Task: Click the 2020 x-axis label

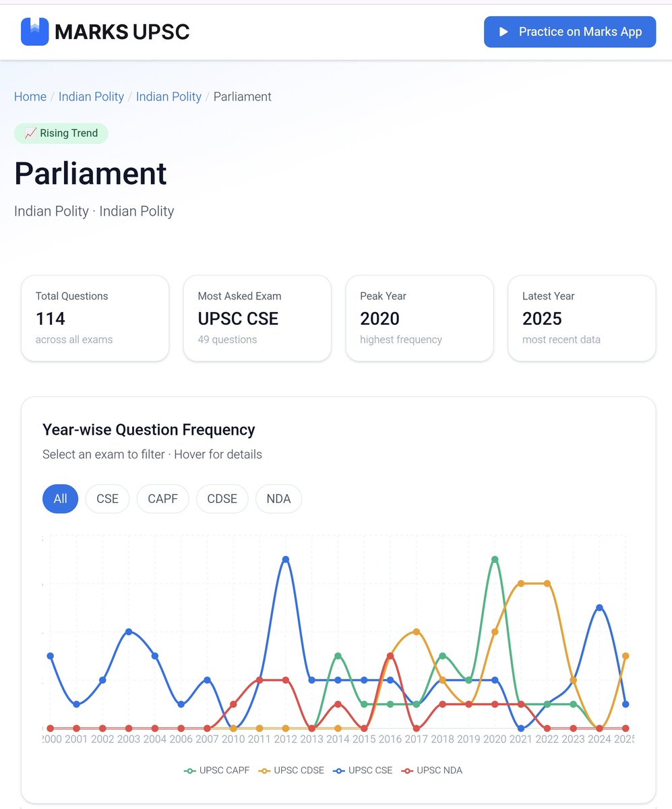Action: point(495,739)
